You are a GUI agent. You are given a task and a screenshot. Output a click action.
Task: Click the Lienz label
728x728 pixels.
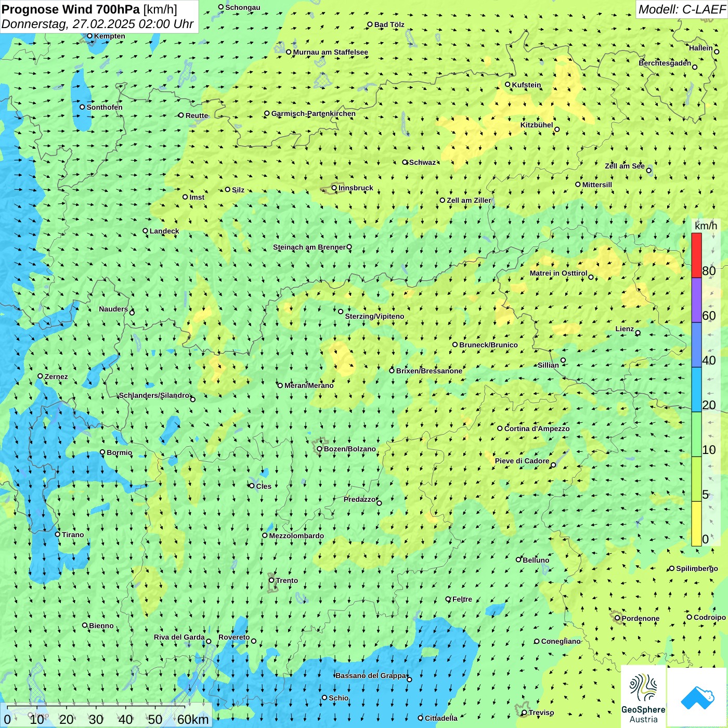(625, 329)
